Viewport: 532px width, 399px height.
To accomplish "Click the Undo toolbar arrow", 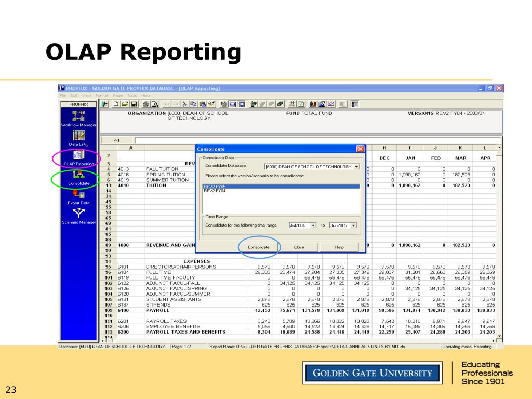I will (167, 104).
